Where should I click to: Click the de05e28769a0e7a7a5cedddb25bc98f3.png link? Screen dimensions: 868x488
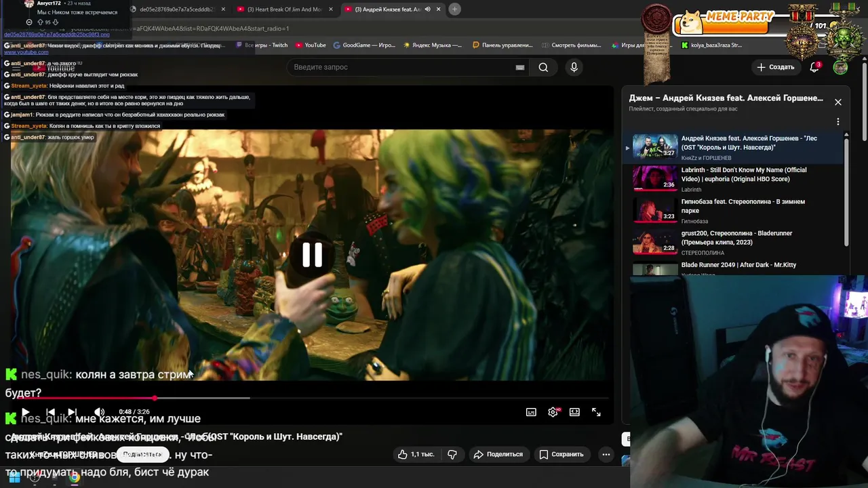[x=56, y=35]
